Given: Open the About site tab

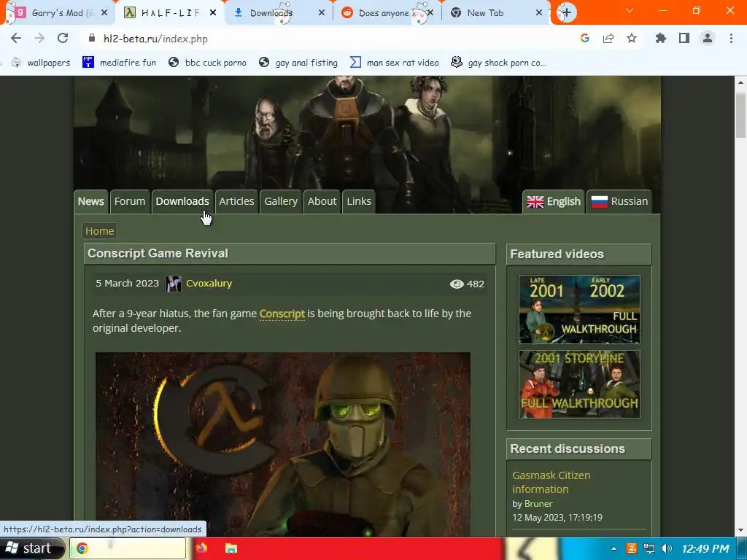Looking at the screenshot, I should (x=322, y=201).
